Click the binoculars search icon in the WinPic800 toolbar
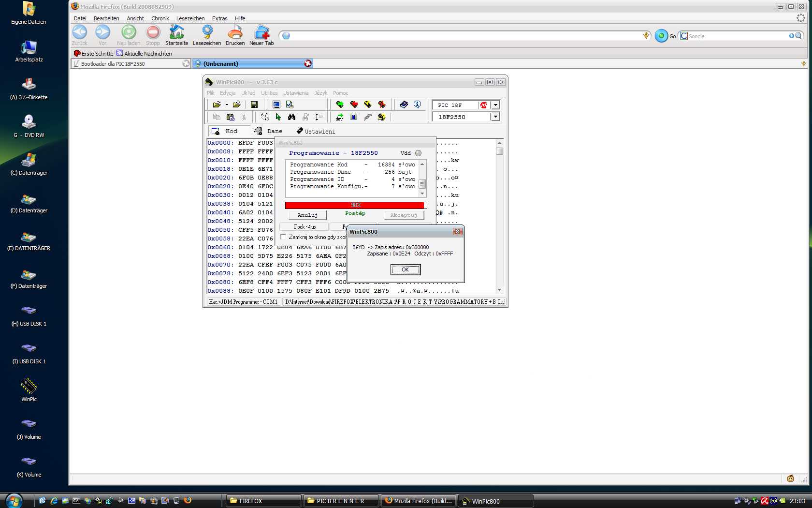The width and height of the screenshot is (812, 508). [x=291, y=117]
